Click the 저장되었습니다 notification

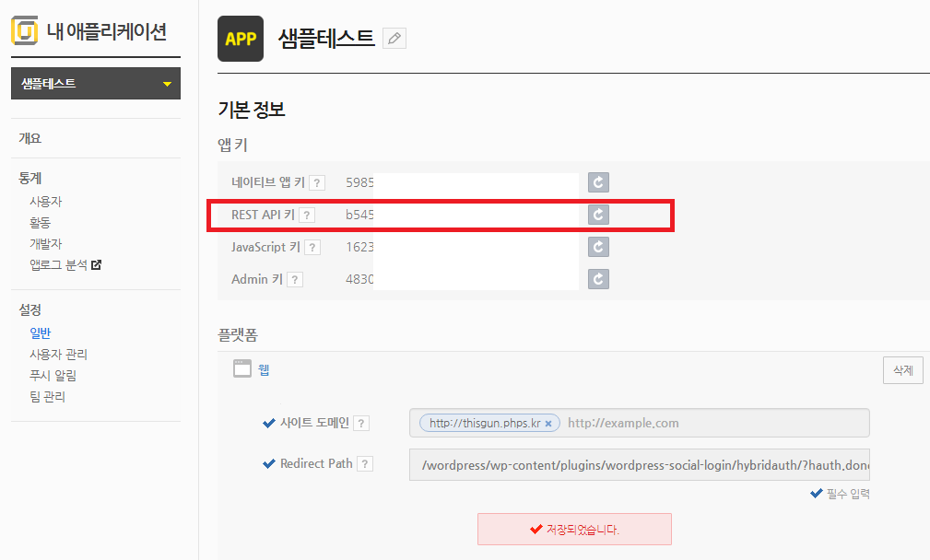pyautogui.click(x=574, y=530)
